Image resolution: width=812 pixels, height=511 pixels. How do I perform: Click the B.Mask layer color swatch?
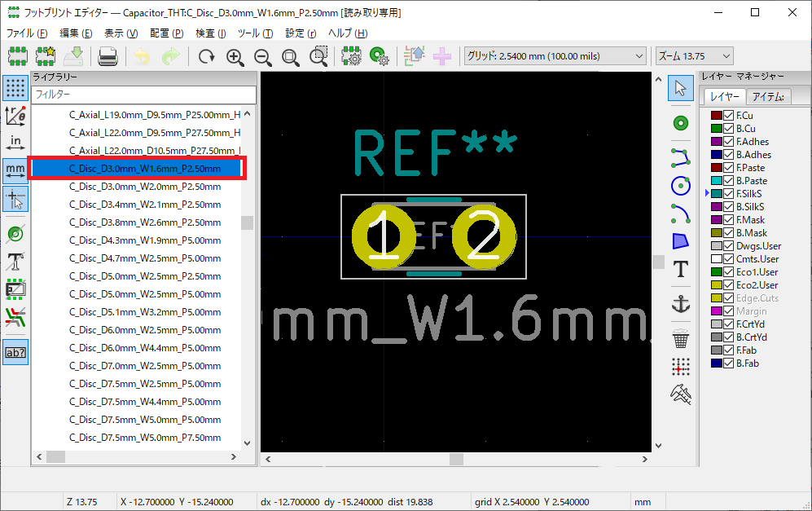717,233
